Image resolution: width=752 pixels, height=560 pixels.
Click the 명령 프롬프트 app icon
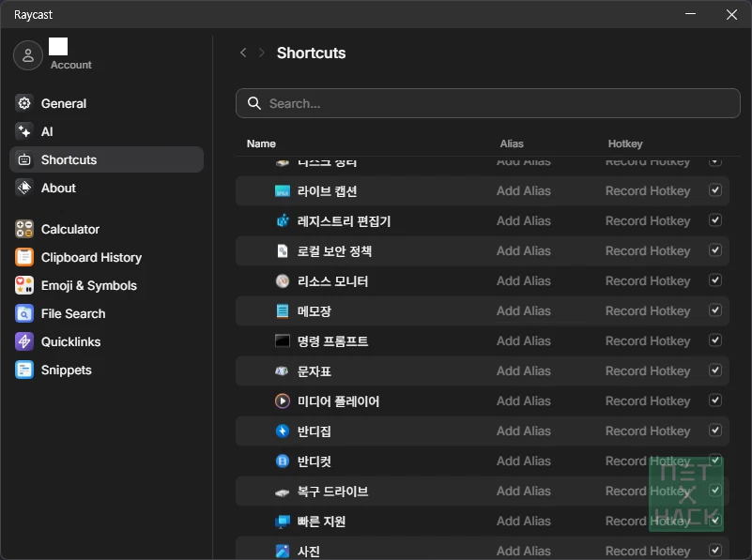click(x=283, y=341)
